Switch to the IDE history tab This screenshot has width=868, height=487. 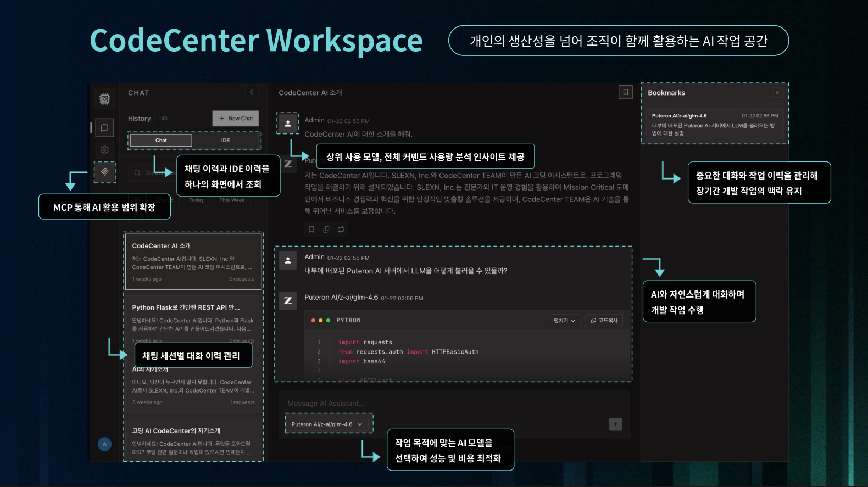225,141
